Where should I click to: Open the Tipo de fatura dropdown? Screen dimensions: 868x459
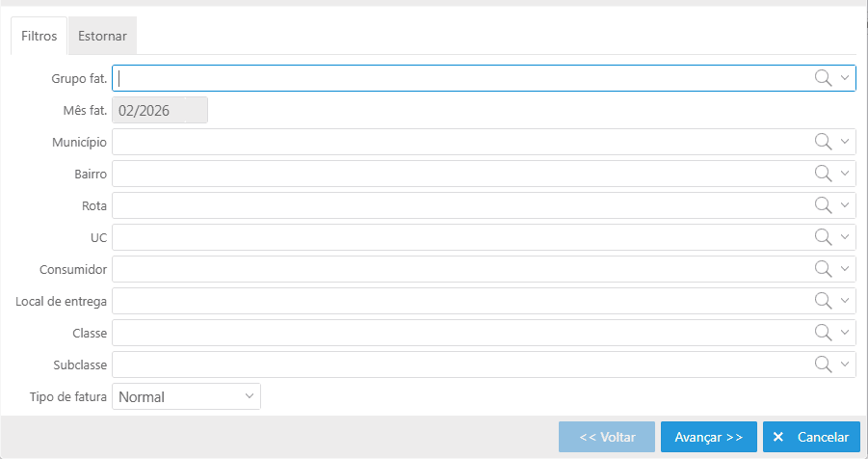click(x=187, y=396)
